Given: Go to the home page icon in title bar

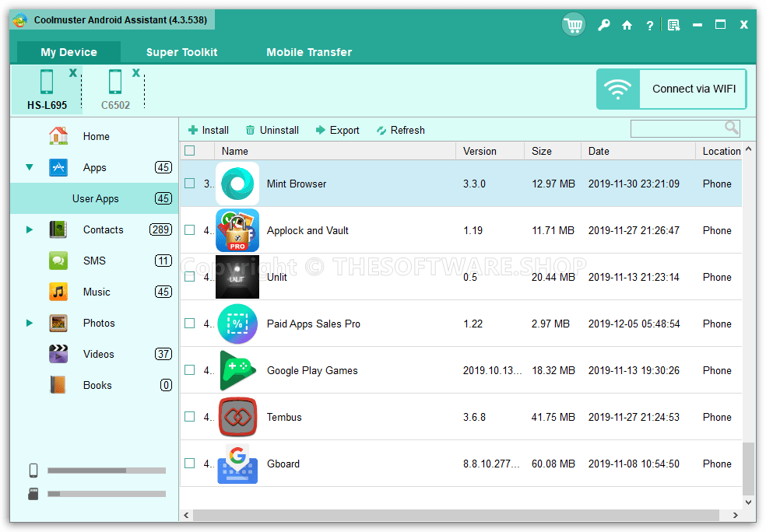Looking at the screenshot, I should coord(627,26).
